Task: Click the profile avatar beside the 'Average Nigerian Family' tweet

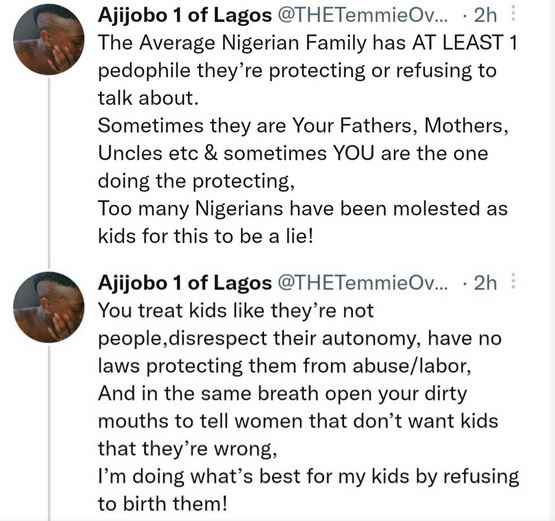Action: [x=49, y=39]
